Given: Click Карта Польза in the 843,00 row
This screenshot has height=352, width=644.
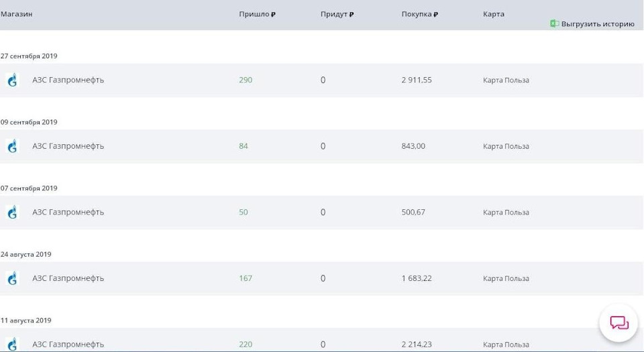Looking at the screenshot, I should (506, 146).
